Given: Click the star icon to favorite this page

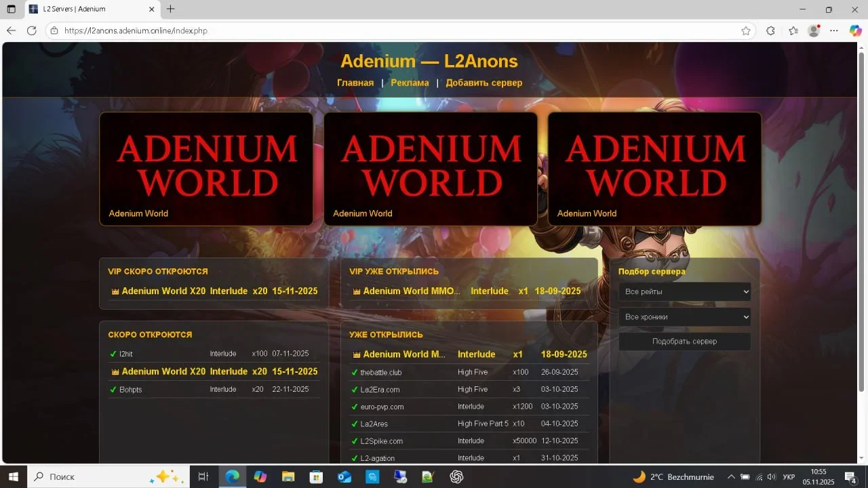Looking at the screenshot, I should click(x=746, y=30).
